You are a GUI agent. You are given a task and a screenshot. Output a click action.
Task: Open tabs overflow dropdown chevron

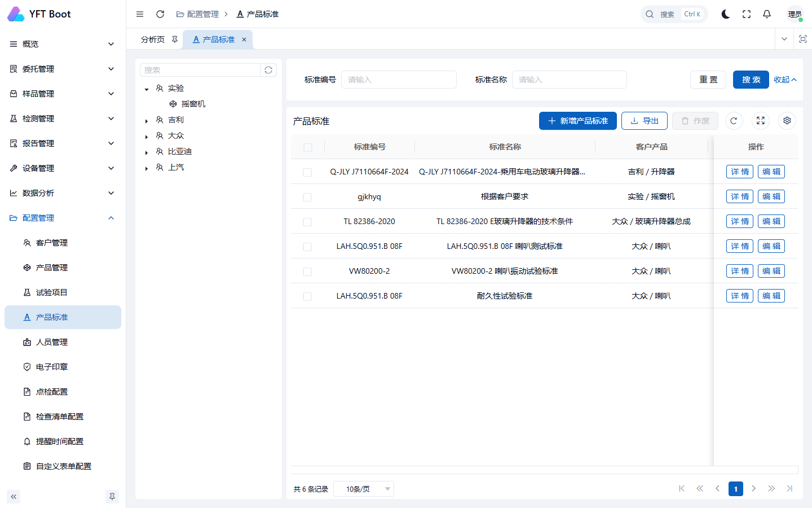(x=784, y=39)
